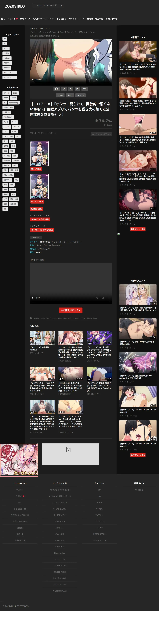Select the モーションアニメ category tag
Viewport: 159px width, 644px height.
tap(10, 77)
